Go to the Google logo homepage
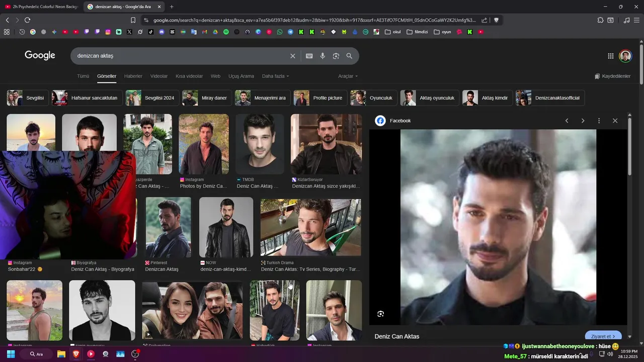 pos(40,55)
